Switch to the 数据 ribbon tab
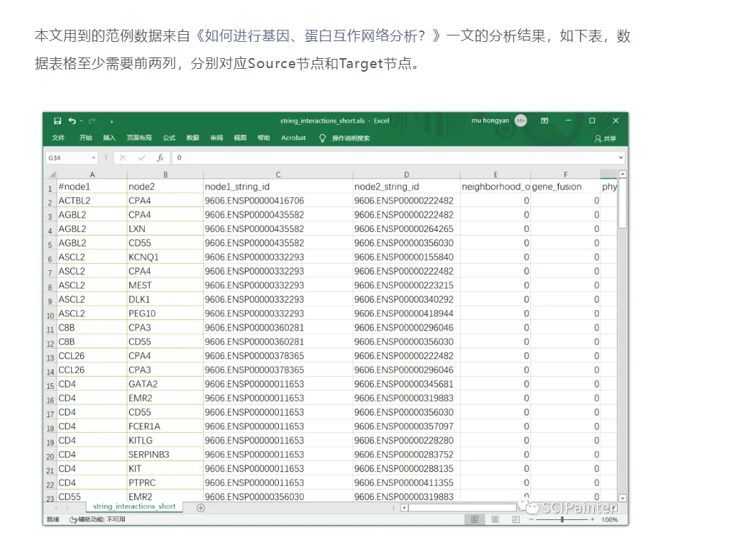Viewport: 756px width, 547px height. click(x=193, y=138)
